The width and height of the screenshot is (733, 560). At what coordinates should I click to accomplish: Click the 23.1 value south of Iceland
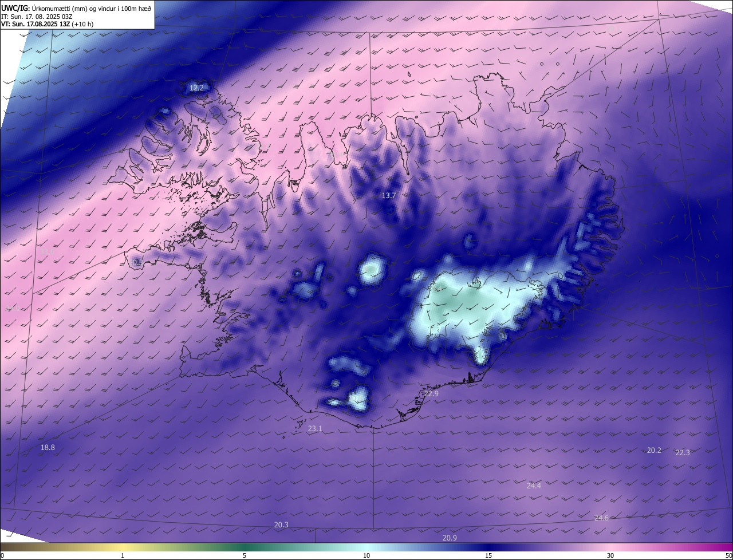point(315,429)
